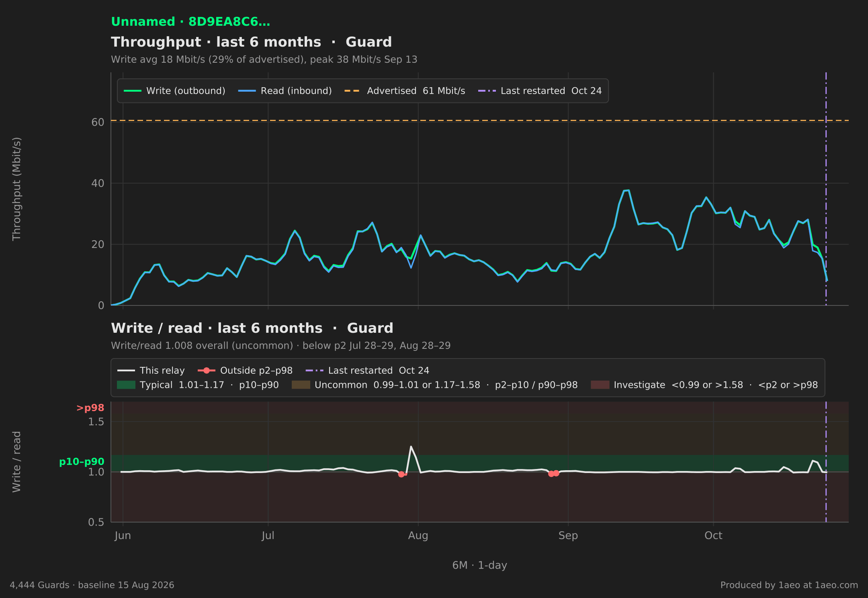Viewport: 868px width, 598px height.
Task: Click 'Produced by 1aeo at 1aeo.com' footer
Action: click(789, 585)
